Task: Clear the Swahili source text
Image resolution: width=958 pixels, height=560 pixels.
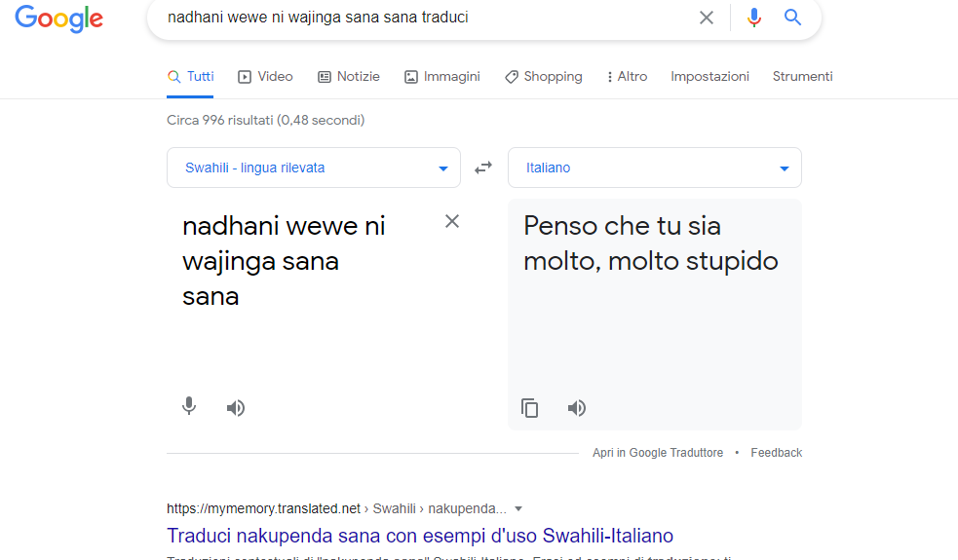Action: pyautogui.click(x=452, y=221)
